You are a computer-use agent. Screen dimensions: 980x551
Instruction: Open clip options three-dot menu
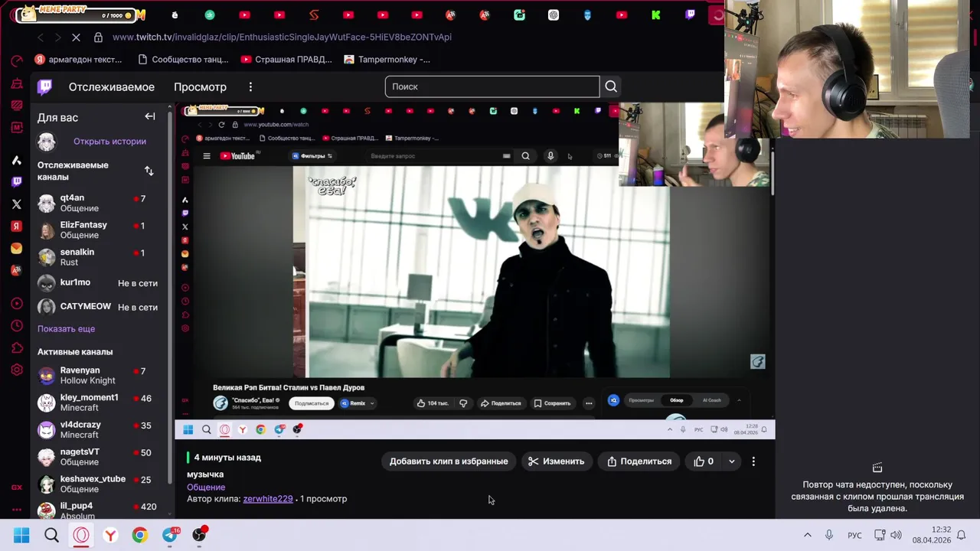coord(753,461)
